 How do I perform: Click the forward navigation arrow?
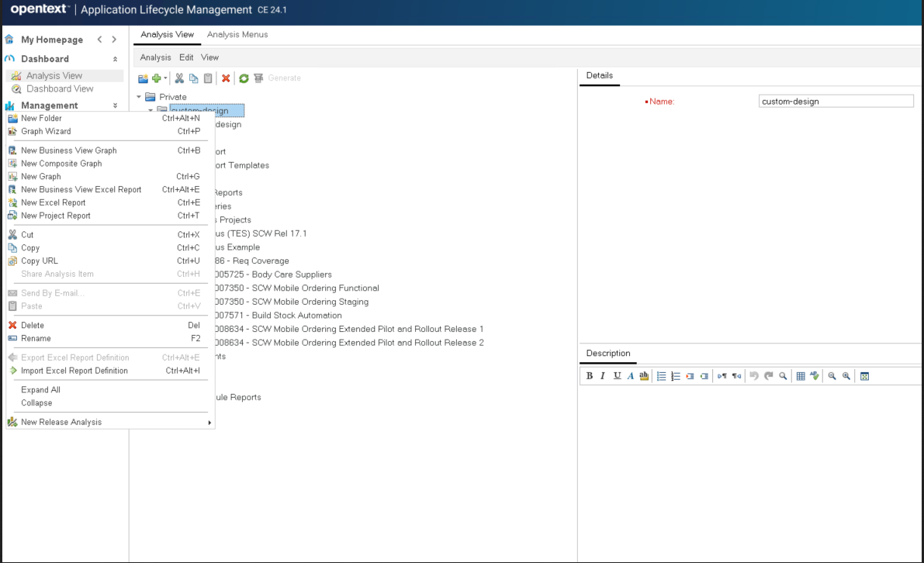click(x=114, y=40)
